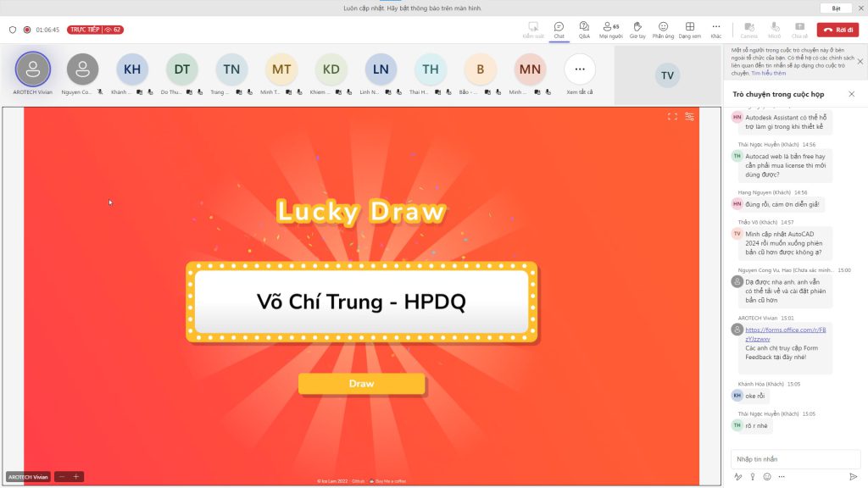Select the KD participant avatar

(x=331, y=69)
